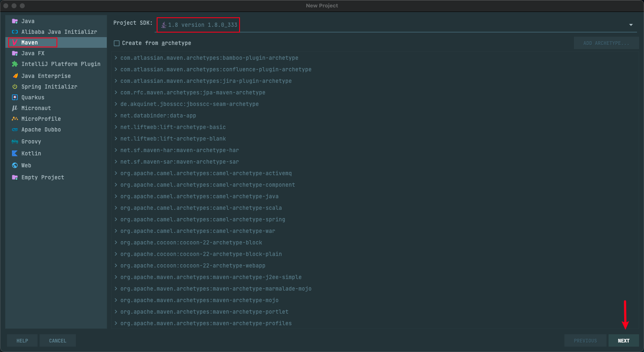Select camel-archetype-component row

(375, 185)
